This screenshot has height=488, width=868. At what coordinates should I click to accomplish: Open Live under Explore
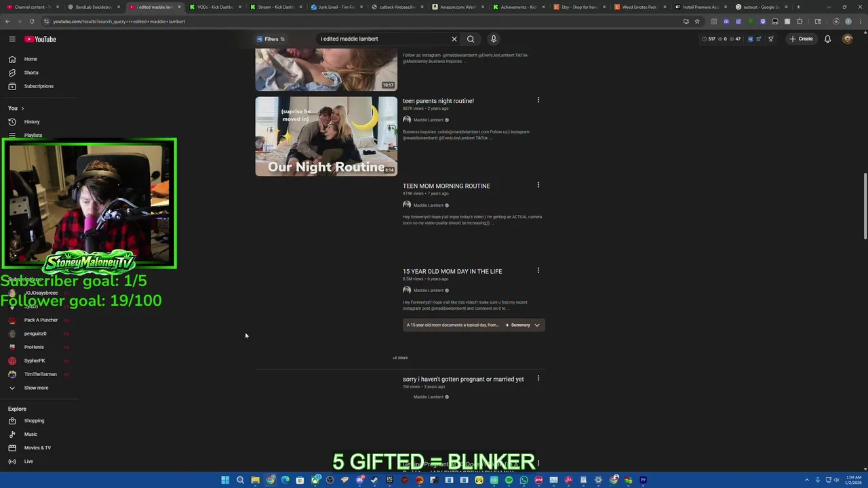[28, 462]
